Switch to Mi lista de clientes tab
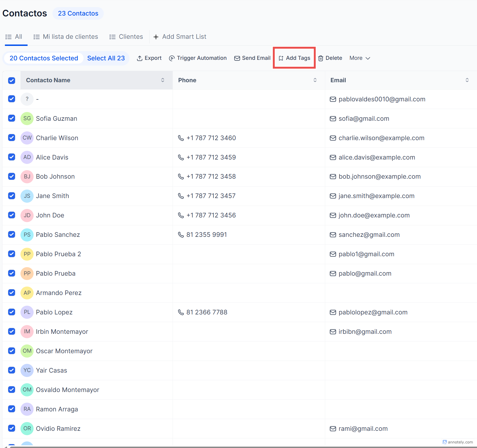 click(x=66, y=37)
